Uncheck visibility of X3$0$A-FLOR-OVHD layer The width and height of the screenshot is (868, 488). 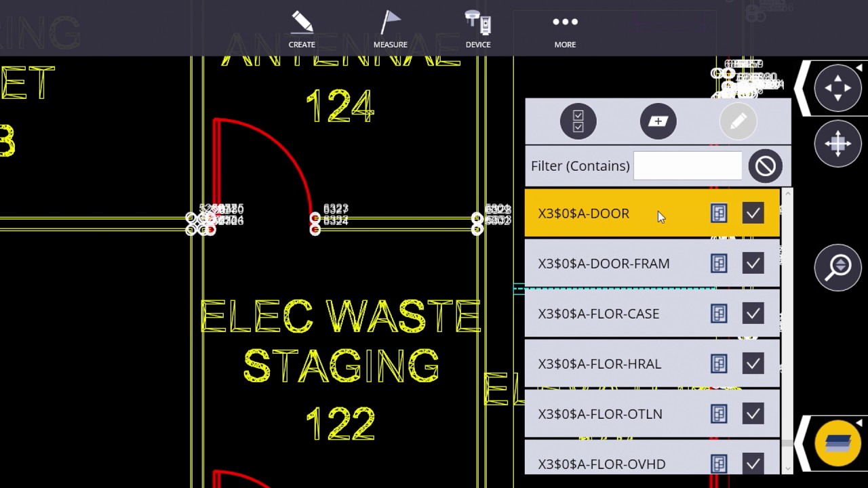click(x=753, y=464)
